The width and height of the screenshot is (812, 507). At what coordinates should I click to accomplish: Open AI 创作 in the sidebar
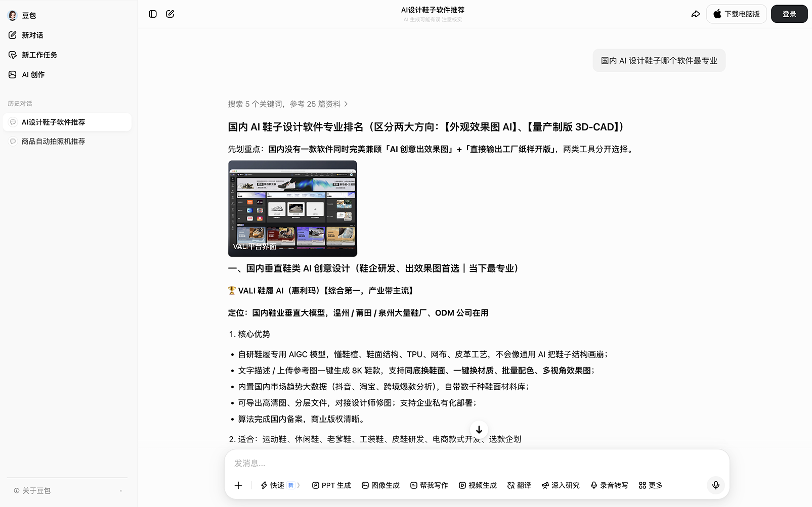click(x=33, y=74)
